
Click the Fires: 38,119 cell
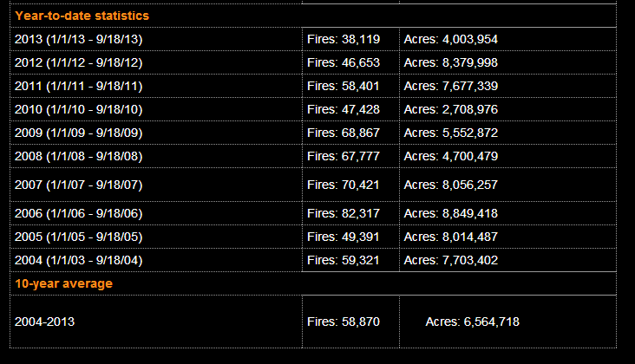[x=344, y=39]
